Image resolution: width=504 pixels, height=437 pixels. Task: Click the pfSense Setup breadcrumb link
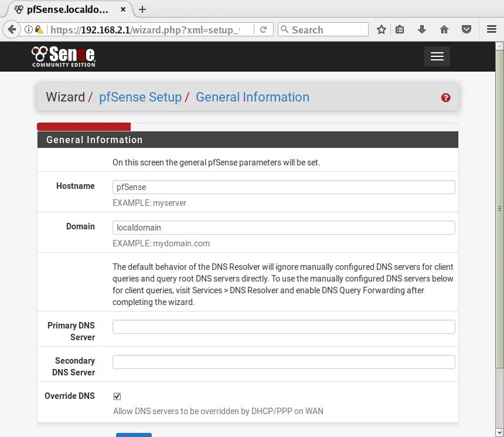pyautogui.click(x=140, y=97)
